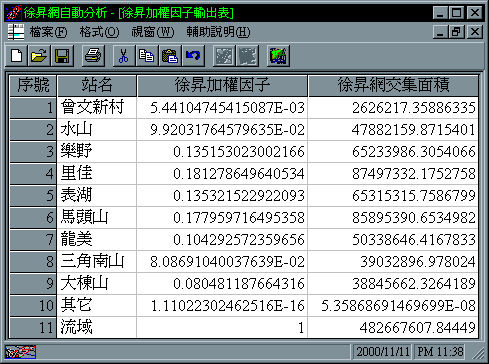Click station name cell 表湖
Viewport: 489px width, 364px height.
click(x=97, y=196)
